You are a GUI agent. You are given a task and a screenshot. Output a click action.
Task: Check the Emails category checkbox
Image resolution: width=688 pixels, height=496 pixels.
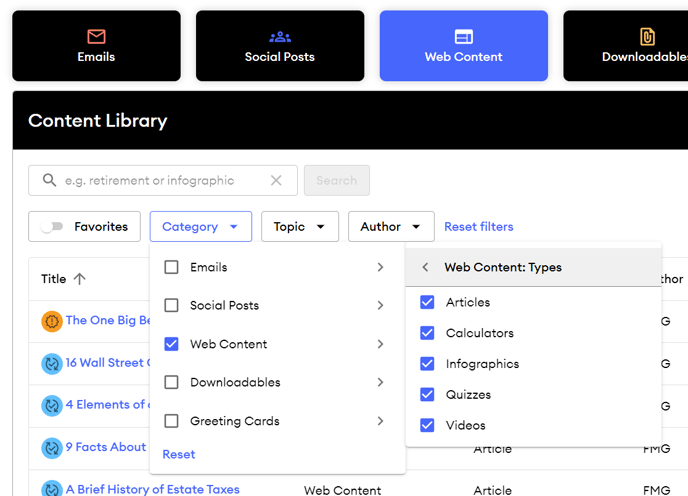(172, 267)
